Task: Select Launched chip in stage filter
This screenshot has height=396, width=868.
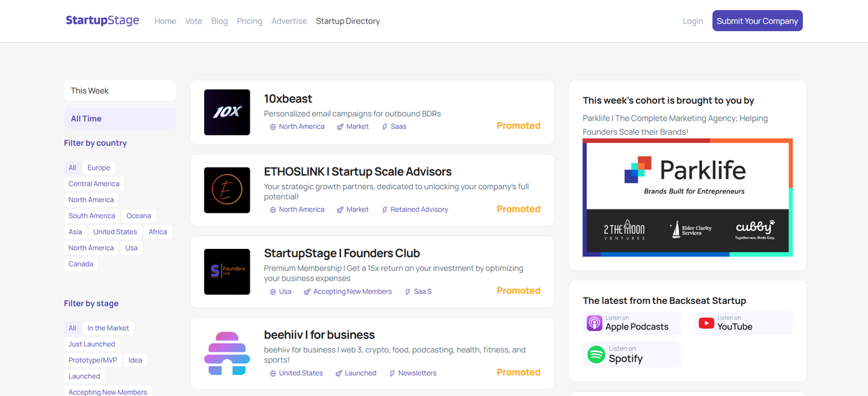Action: tap(84, 376)
